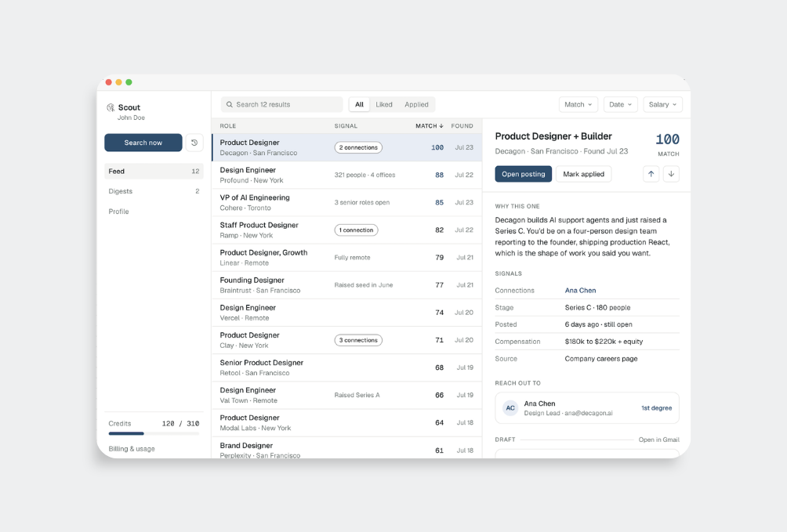
Task: Open the Salary filter dropdown
Action: tap(662, 104)
